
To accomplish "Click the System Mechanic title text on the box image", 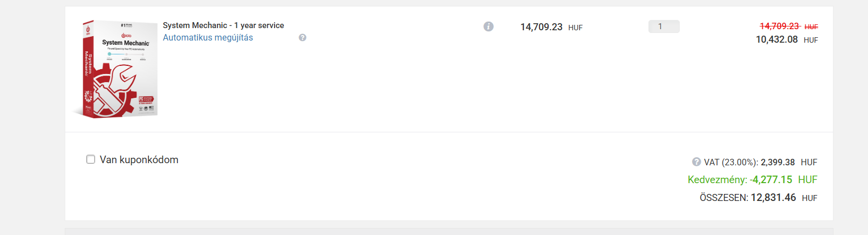I will pyautogui.click(x=126, y=43).
